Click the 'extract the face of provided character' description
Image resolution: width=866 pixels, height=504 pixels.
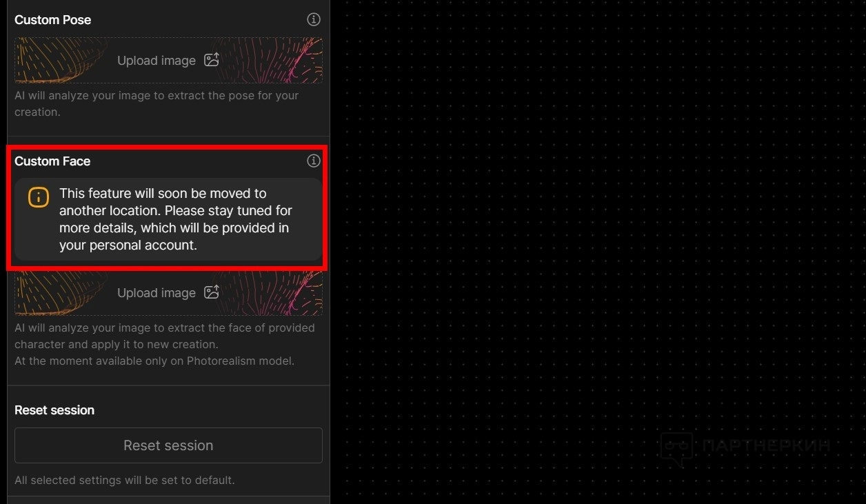[164, 336]
